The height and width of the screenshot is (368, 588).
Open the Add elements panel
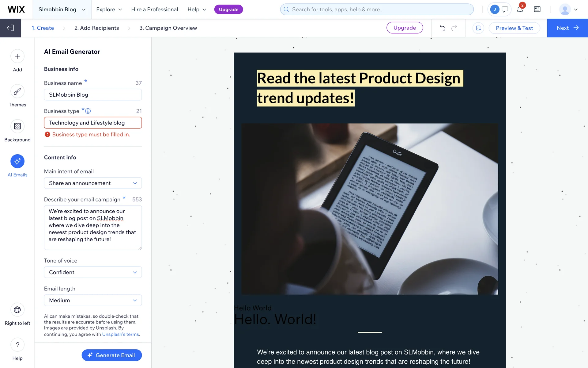[17, 56]
